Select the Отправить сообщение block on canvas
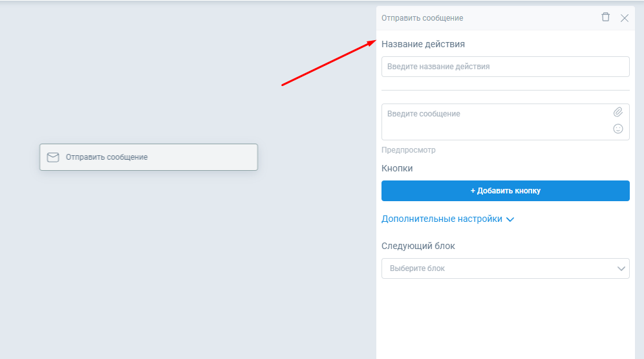 (x=149, y=157)
